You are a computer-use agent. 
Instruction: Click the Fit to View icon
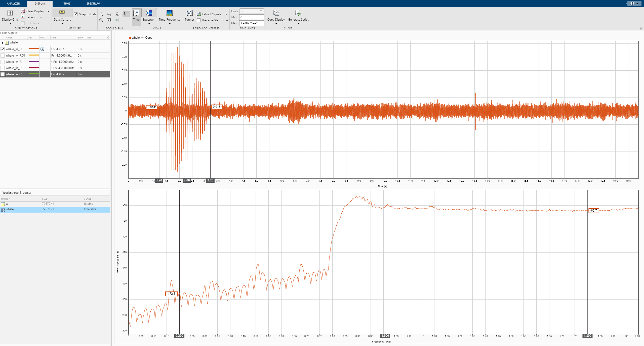(109, 20)
